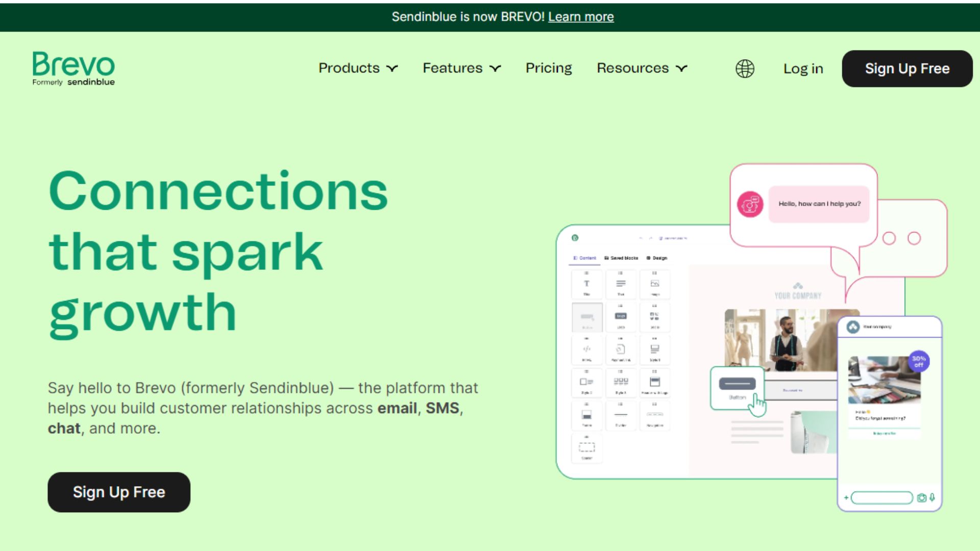Select the Saved blocks tab in mockup

tap(621, 258)
